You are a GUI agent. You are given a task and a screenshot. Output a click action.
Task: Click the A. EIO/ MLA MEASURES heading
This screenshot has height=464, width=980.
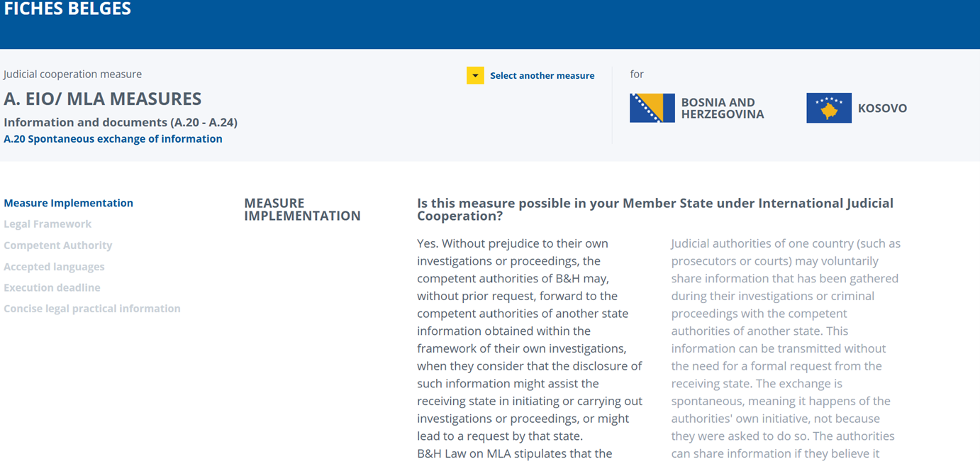(x=103, y=99)
